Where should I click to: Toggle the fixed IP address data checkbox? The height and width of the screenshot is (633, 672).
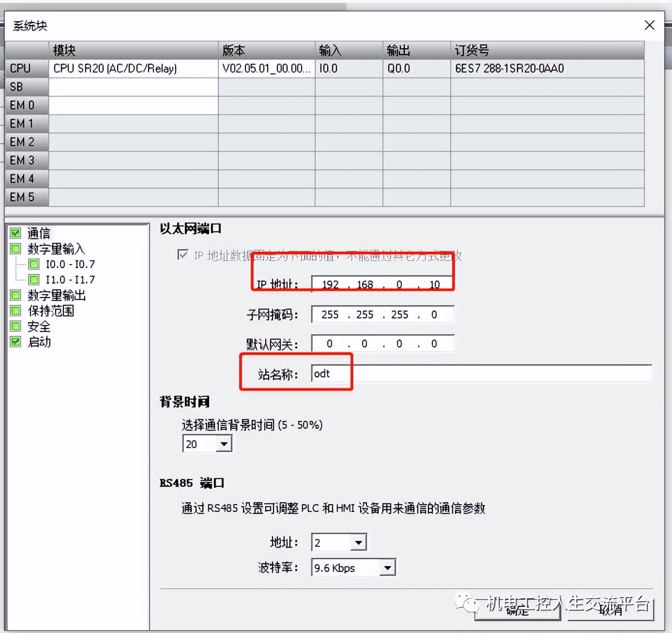click(183, 255)
